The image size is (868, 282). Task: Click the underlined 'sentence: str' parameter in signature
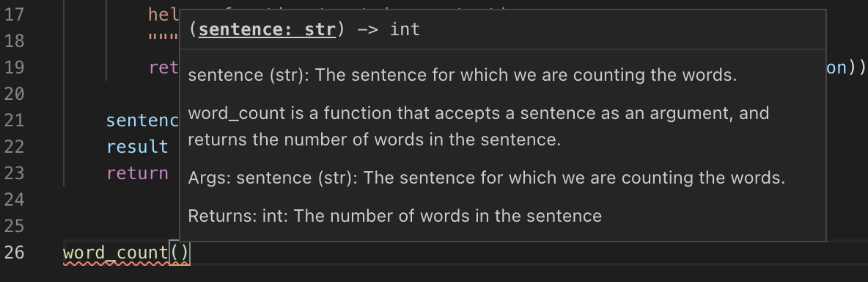267,29
